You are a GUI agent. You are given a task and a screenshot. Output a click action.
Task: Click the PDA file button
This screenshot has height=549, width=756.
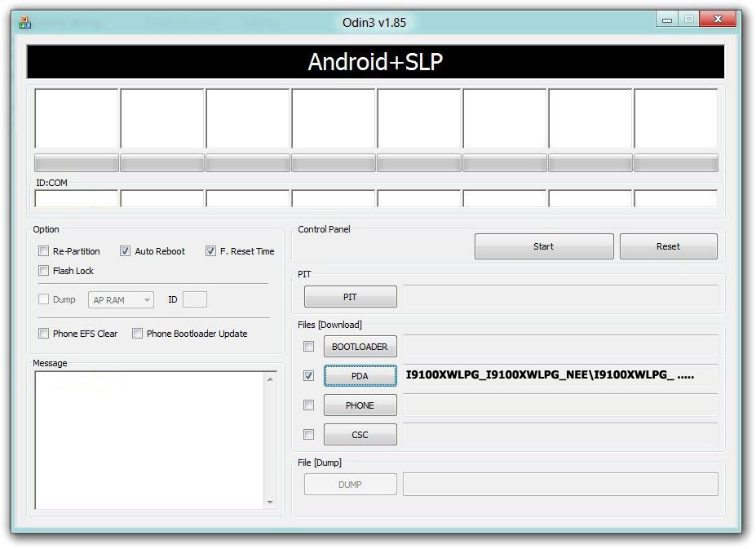click(360, 376)
